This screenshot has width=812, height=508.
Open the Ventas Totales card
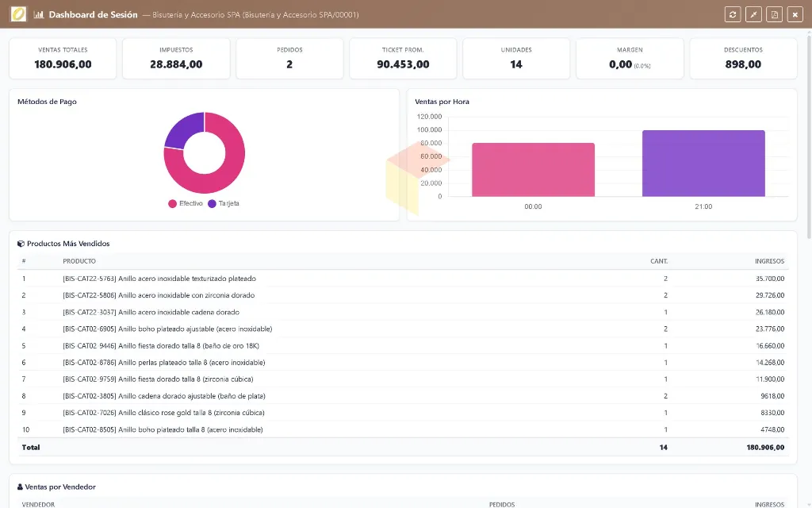pos(63,59)
